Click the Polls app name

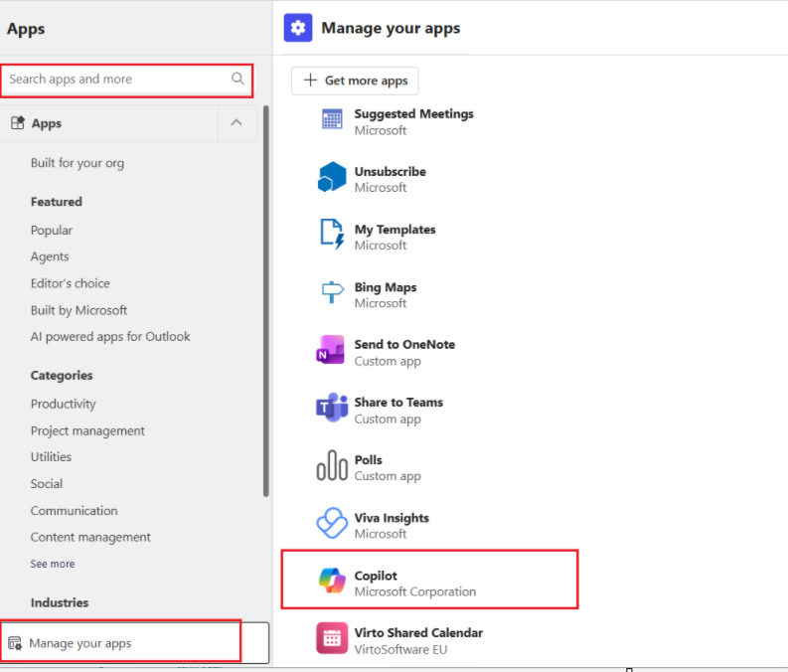(x=368, y=460)
